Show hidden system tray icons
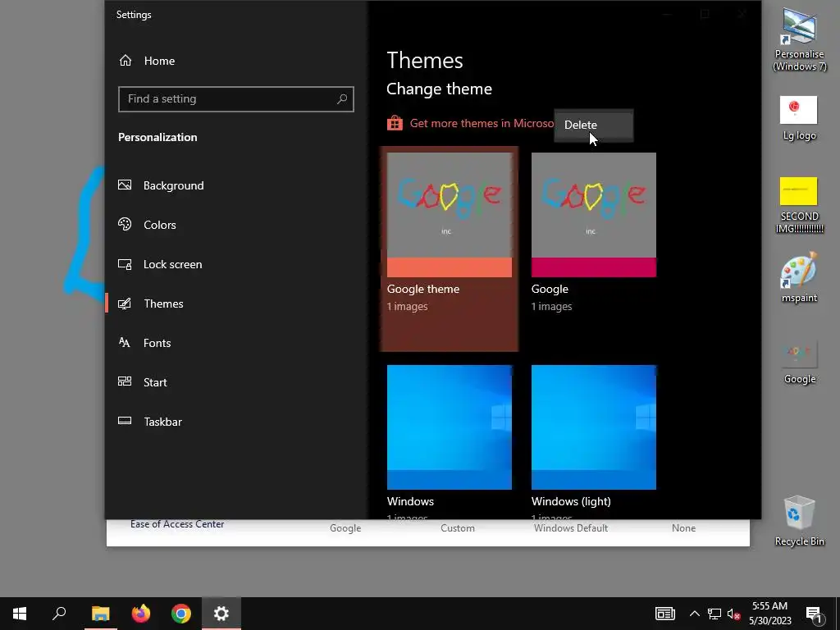This screenshot has height=630, width=840. click(694, 614)
